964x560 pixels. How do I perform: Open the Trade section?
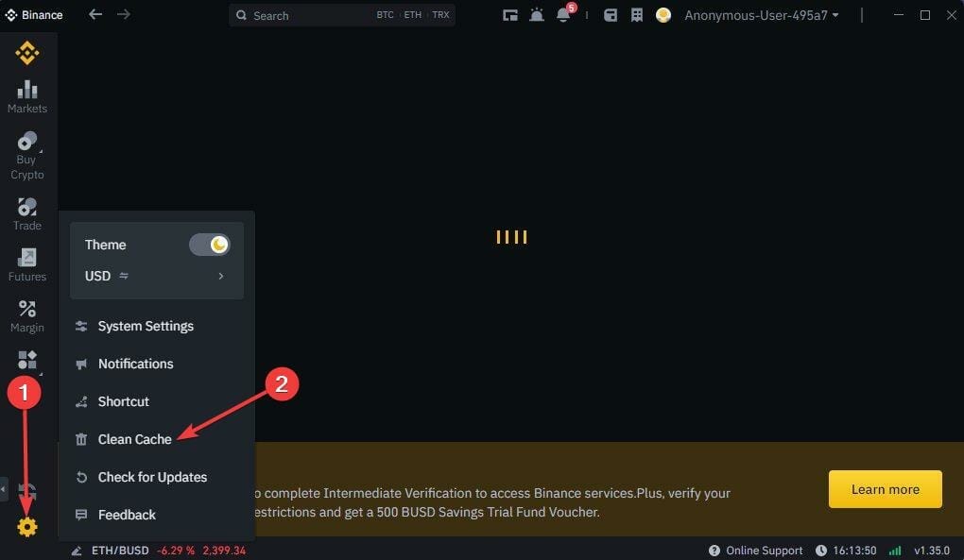pos(26,212)
